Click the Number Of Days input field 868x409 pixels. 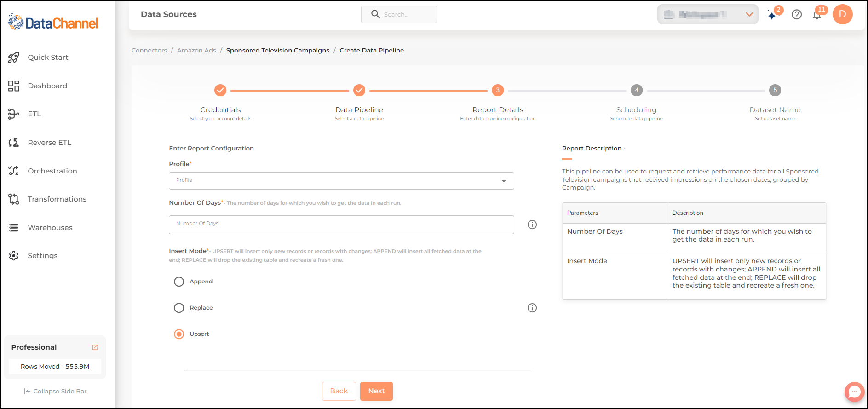[341, 225]
